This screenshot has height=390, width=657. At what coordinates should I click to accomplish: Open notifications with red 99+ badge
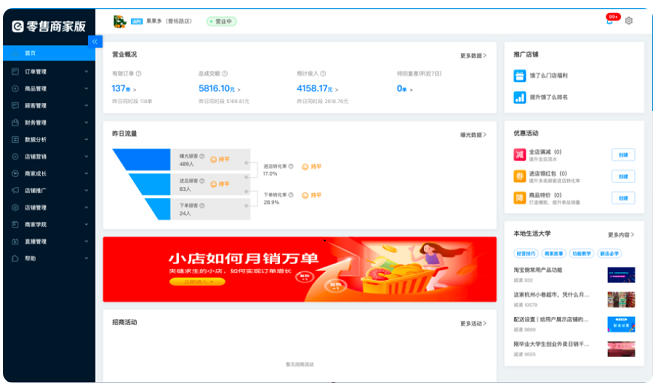[612, 19]
